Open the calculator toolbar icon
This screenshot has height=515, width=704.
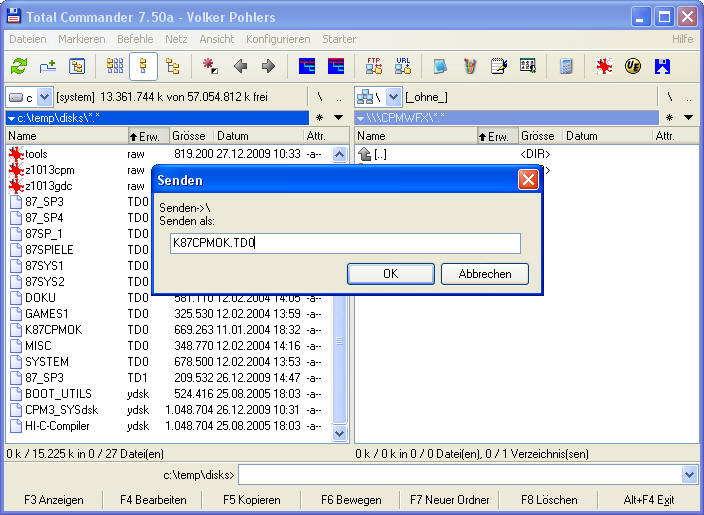pyautogui.click(x=566, y=66)
